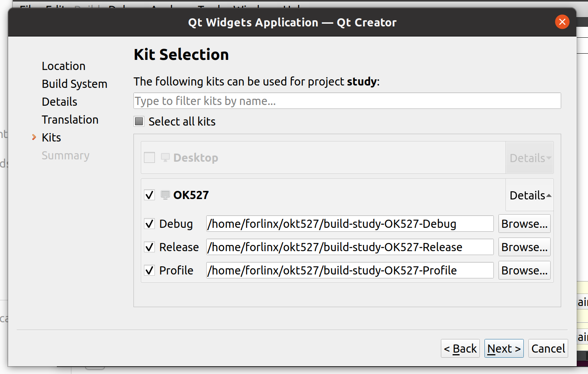Toggle the Profile build checkbox

pos(149,271)
